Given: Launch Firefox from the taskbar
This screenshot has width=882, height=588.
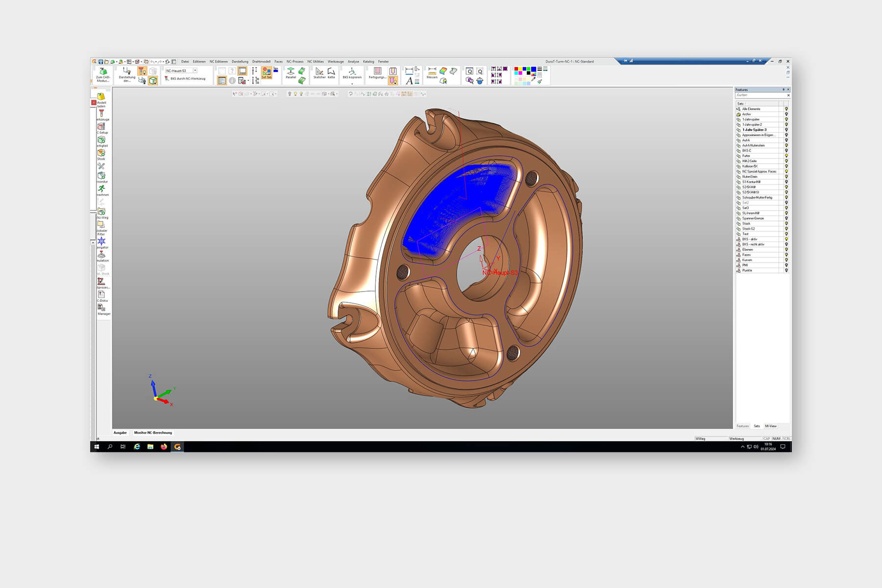Looking at the screenshot, I should pos(164,447).
